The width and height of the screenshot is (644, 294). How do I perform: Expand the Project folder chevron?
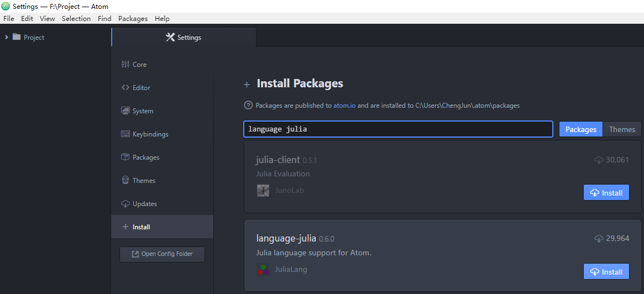[7, 38]
